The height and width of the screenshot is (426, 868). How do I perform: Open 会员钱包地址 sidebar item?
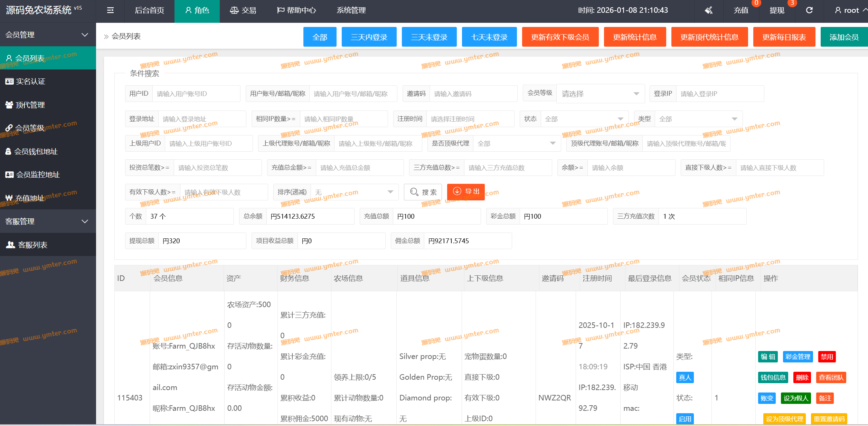tap(36, 152)
